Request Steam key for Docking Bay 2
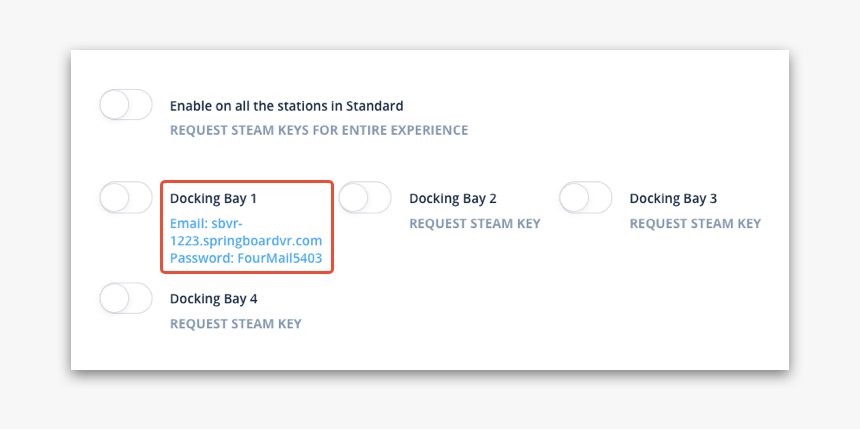This screenshot has height=429, width=860. [x=475, y=224]
